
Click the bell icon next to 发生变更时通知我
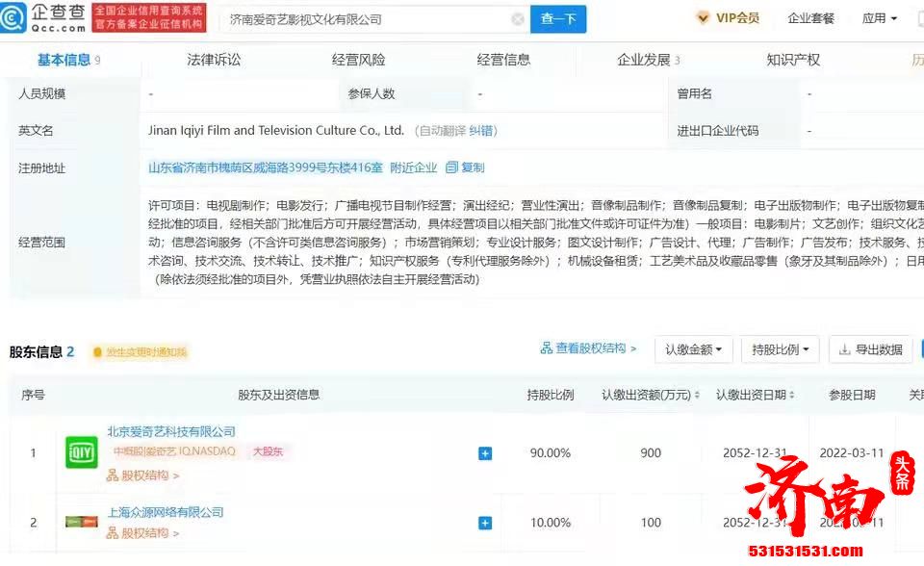click(95, 352)
